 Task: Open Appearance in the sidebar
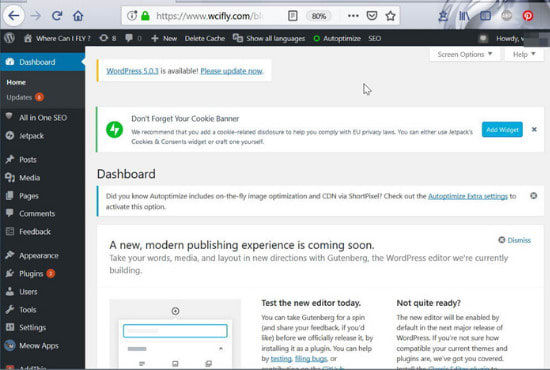42,255
